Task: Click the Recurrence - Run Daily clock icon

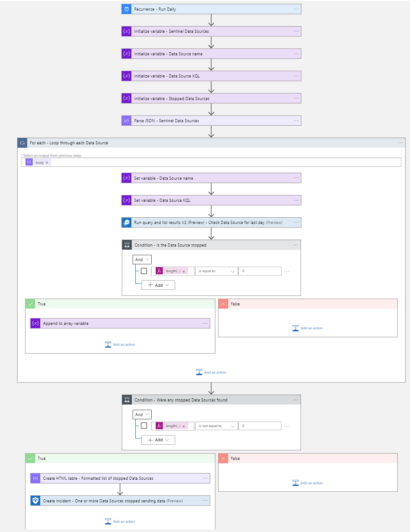Action: coord(126,9)
